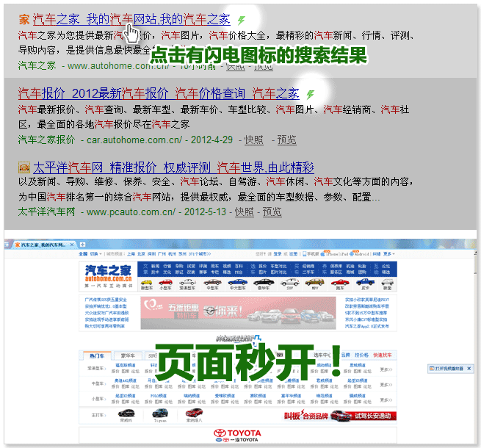Screen dimensions: 481x448
Task: Select the yellow 微型车 car icon
Action: click(x=147, y=282)
